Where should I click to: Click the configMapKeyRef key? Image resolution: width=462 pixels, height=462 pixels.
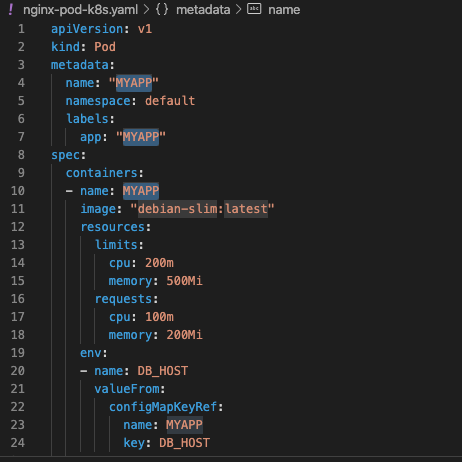tap(163, 407)
